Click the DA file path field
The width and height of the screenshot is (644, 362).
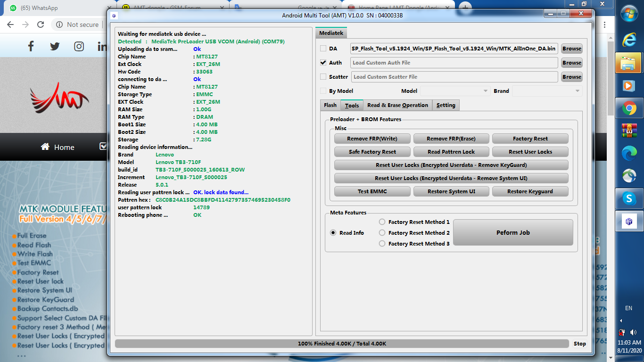454,49
